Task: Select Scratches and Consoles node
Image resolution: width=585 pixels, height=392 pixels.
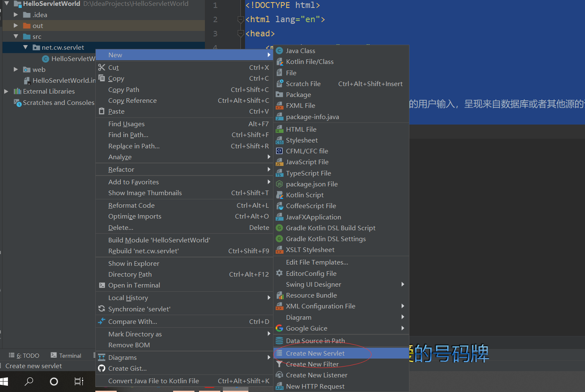Action: coord(54,102)
